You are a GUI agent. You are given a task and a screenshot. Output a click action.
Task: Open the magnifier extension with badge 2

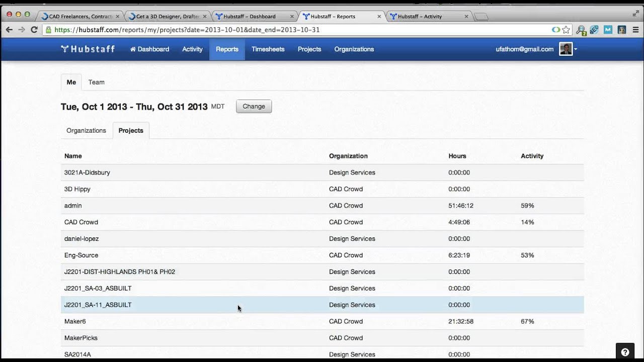tap(581, 30)
